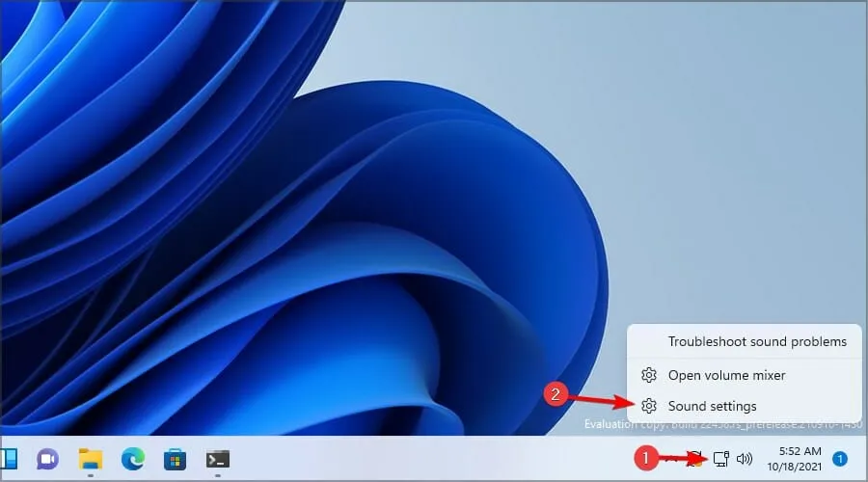Open the blue notification count badge
Screen dimensions: 868x482
point(840,459)
